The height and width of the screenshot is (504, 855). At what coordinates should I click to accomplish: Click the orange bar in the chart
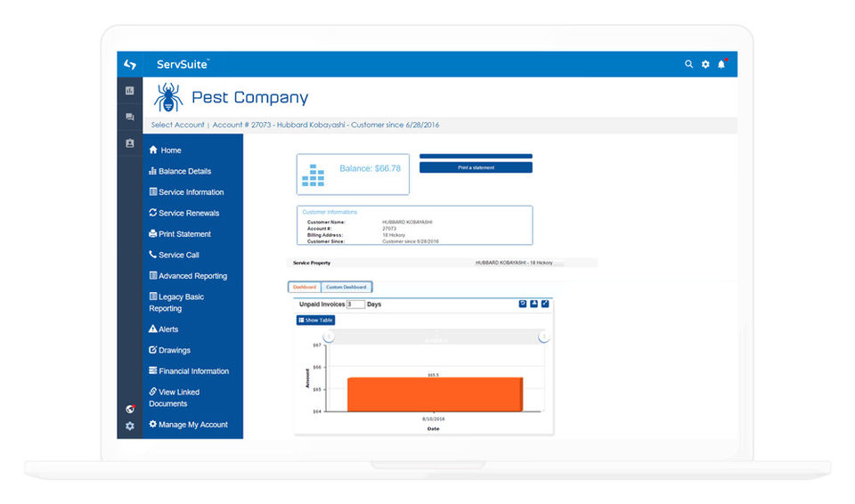click(x=436, y=394)
